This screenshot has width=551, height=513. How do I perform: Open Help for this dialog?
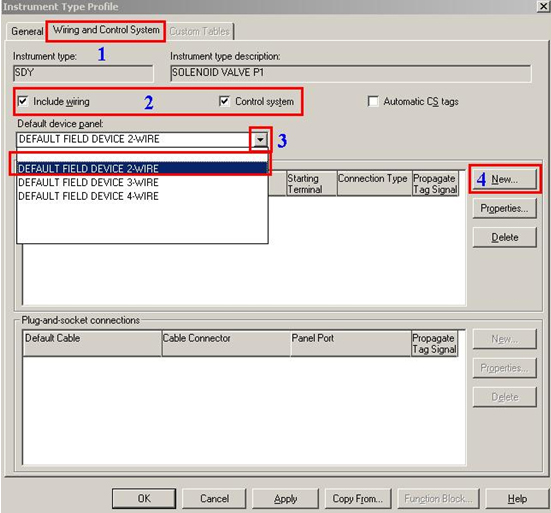coord(517,498)
